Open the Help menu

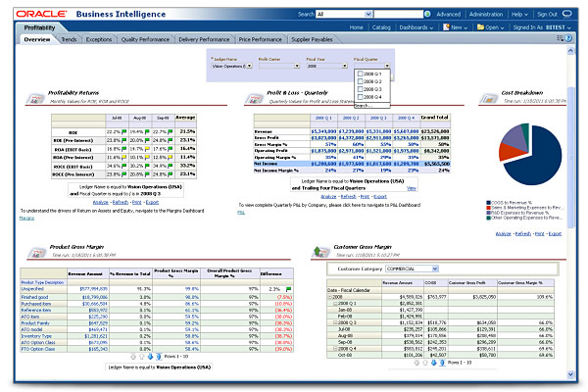519,15
